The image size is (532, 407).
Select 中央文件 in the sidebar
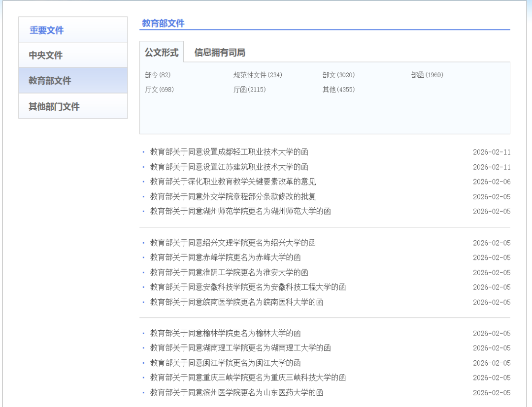46,55
